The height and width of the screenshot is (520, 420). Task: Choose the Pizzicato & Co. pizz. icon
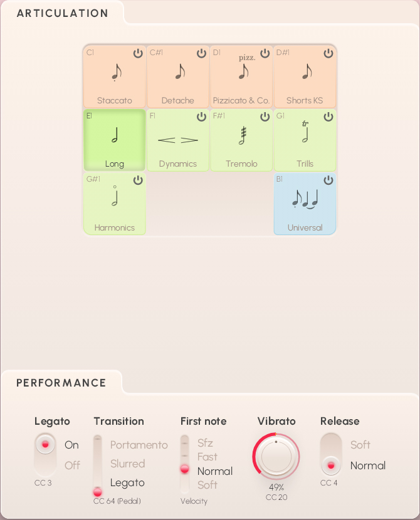[x=243, y=70]
